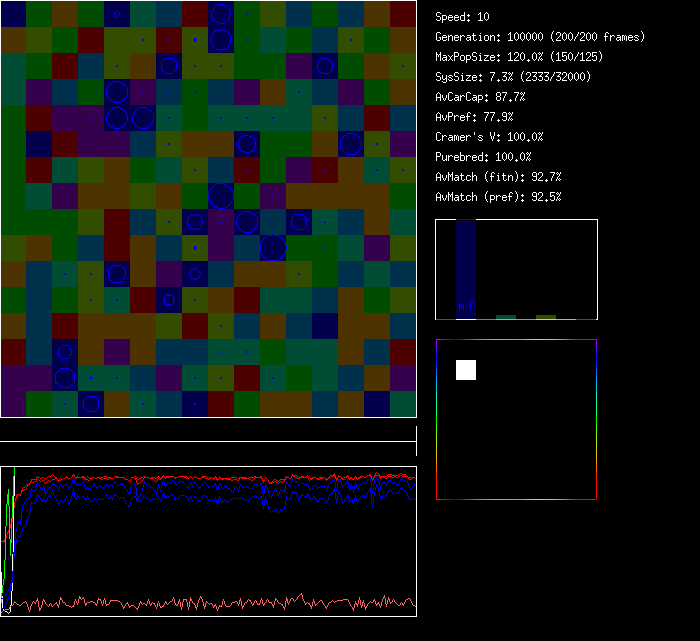The width and height of the screenshot is (700, 641).
Task: Select the top-right dark red grid cell
Action: click(403, 13)
